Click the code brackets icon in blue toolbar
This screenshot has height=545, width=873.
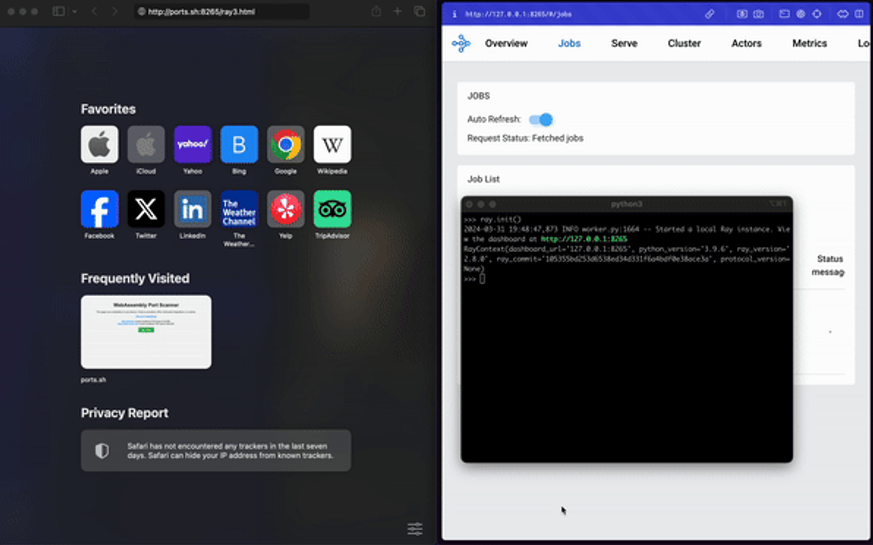click(x=843, y=14)
